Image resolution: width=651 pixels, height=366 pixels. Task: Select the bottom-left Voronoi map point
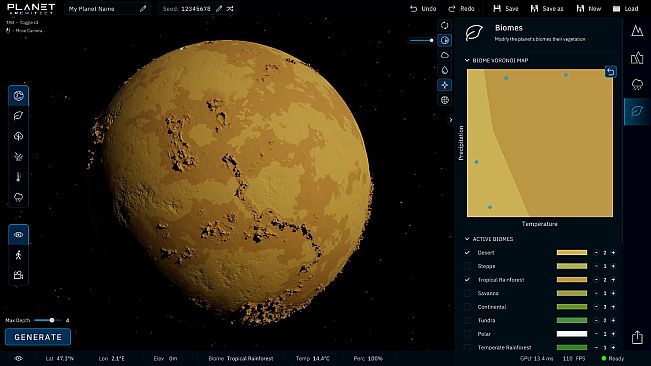point(490,207)
